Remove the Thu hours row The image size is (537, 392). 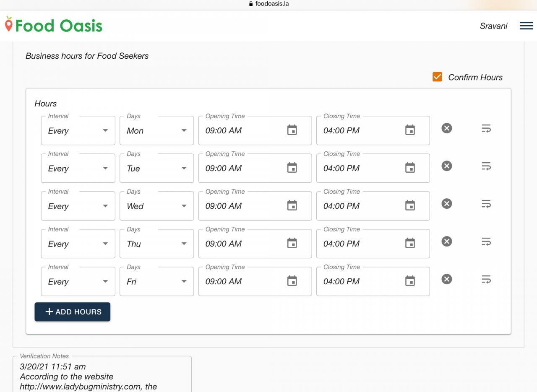(x=447, y=241)
